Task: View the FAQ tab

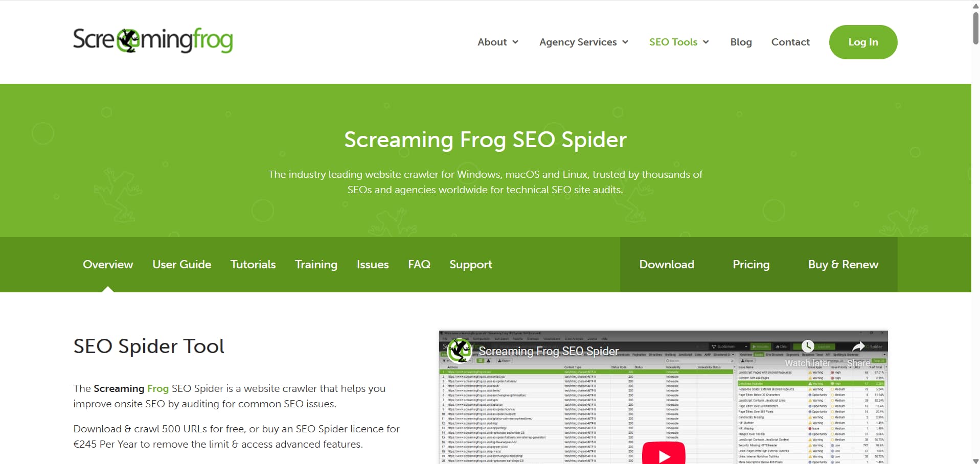Action: click(419, 264)
